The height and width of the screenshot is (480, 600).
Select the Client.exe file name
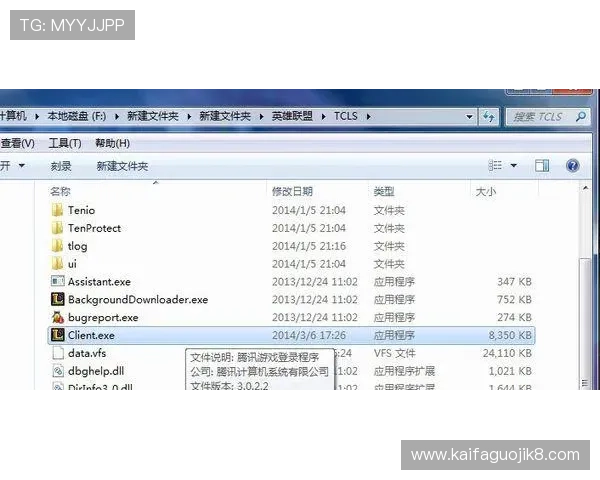point(91,335)
